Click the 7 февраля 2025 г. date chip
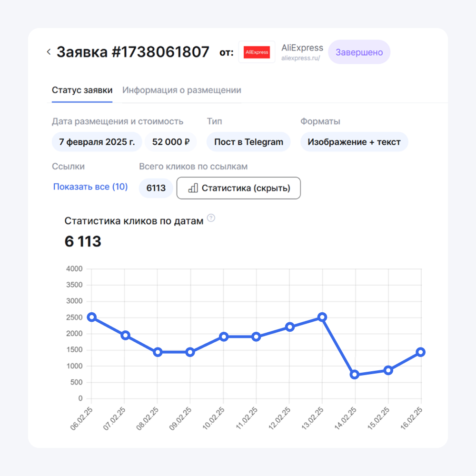The image size is (476, 476). [x=97, y=142]
